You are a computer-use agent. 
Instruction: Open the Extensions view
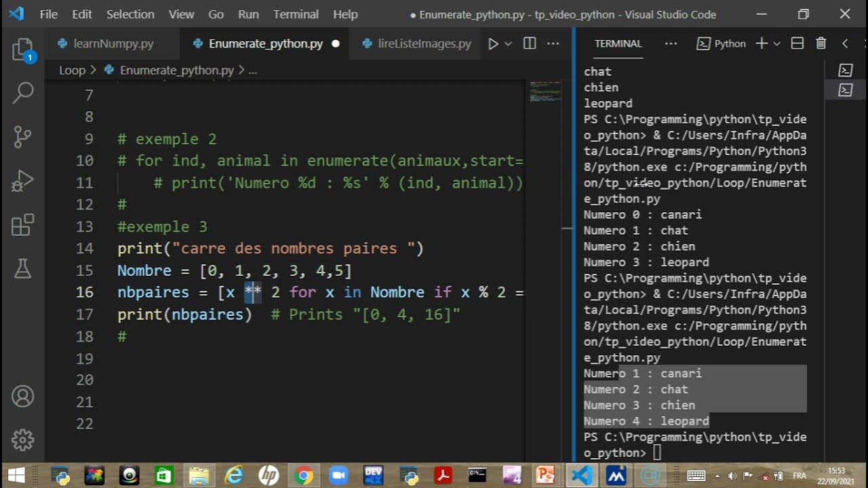coord(22,225)
